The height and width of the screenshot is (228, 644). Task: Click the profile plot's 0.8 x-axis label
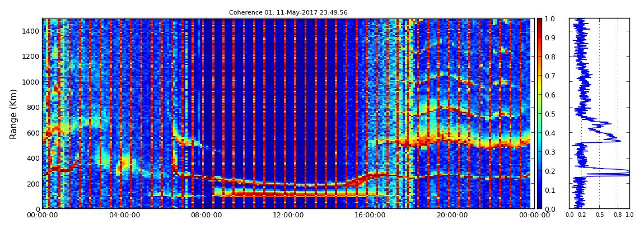[x=618, y=215]
